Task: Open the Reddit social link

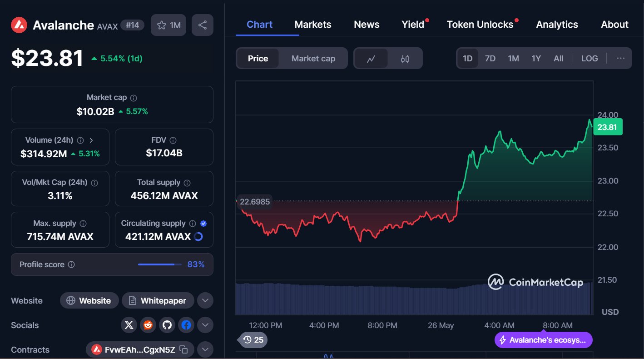Action: [x=148, y=325]
